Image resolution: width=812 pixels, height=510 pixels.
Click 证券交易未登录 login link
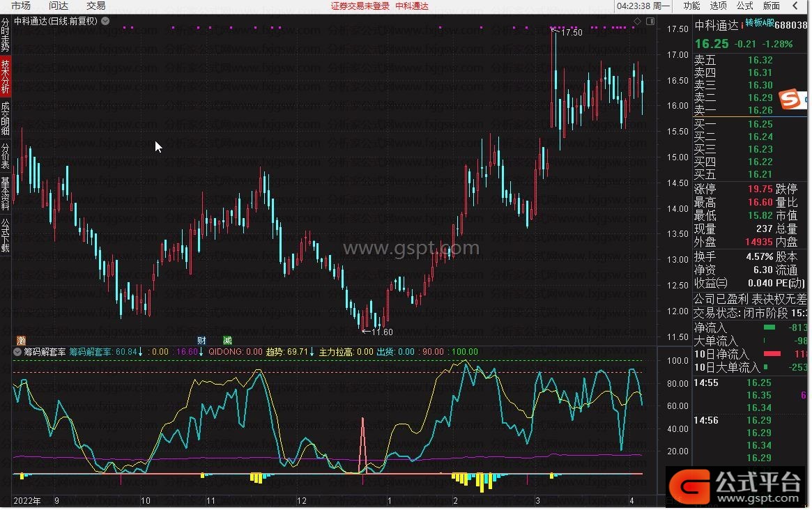360,6
